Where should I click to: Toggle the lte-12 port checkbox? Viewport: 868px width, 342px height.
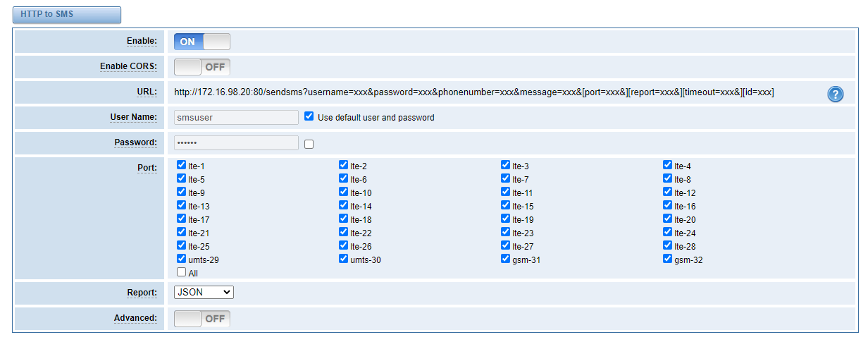[x=668, y=192]
